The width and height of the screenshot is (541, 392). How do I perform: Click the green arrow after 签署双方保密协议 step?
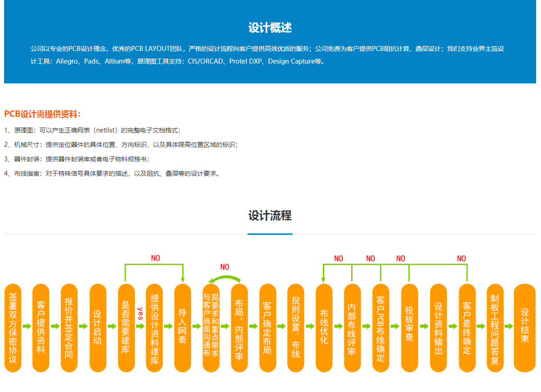tap(27, 326)
